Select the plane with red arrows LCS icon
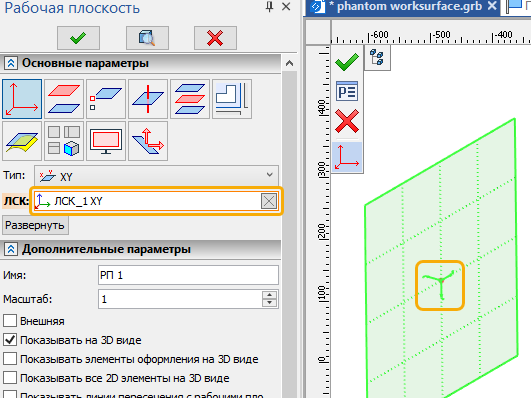Image resolution: width=531 pixels, height=398 pixels. click(148, 141)
